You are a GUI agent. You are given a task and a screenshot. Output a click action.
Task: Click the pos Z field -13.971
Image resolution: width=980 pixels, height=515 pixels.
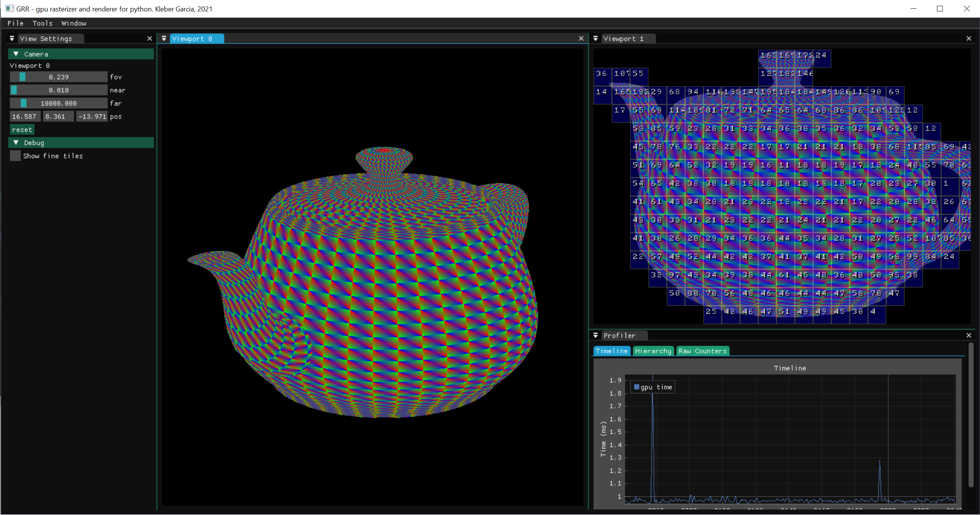91,117
